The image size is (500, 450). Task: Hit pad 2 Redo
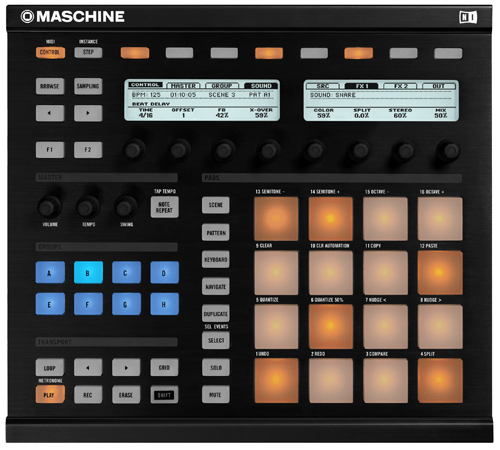pos(331,380)
